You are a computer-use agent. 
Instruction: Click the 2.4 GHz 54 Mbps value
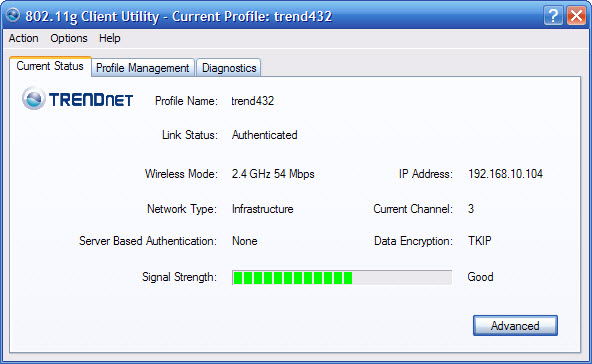click(x=273, y=174)
